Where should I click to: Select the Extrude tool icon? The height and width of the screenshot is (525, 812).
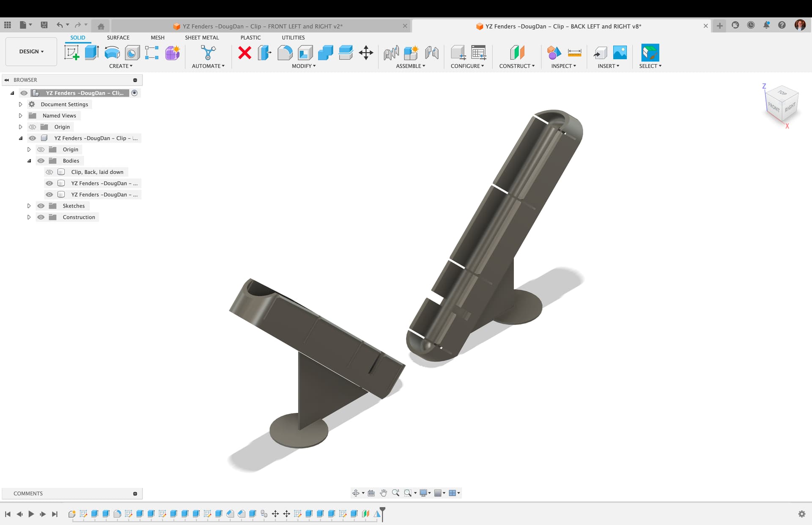tap(92, 53)
